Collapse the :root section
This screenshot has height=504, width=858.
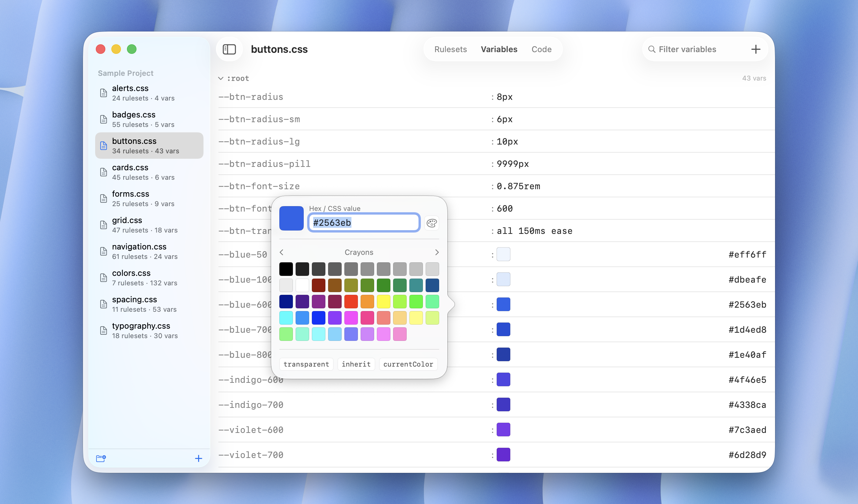[x=221, y=78]
